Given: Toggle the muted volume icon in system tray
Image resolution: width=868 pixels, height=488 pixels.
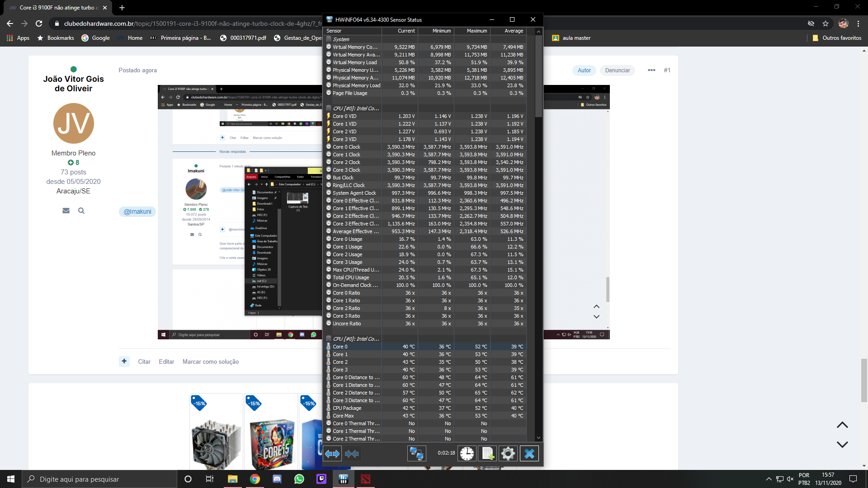Looking at the screenshot, I should pos(790,479).
